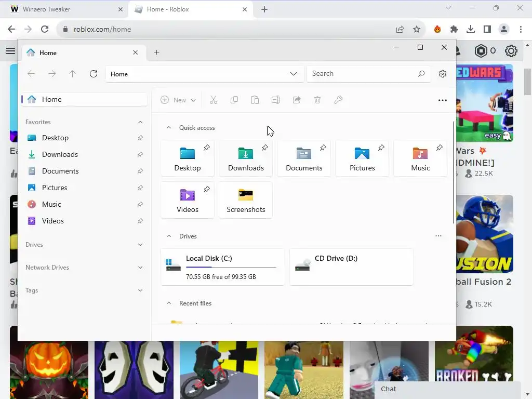The image size is (532, 399).
Task: Unpin Downloads tile in Quick access
Action: [x=265, y=148]
